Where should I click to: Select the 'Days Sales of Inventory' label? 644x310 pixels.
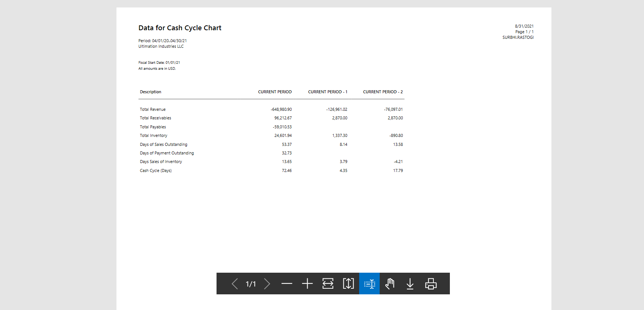coord(161,162)
